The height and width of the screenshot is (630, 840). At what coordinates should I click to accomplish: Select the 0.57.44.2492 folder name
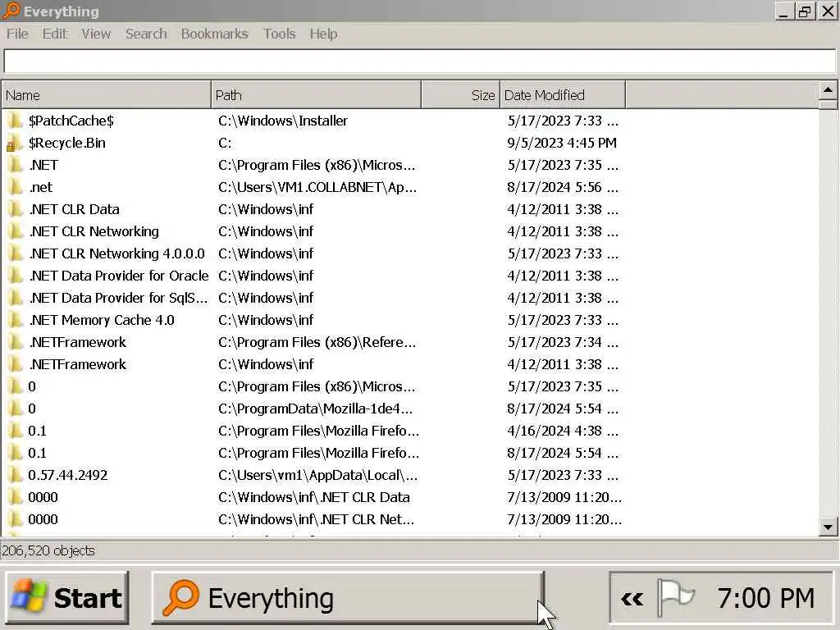67,475
